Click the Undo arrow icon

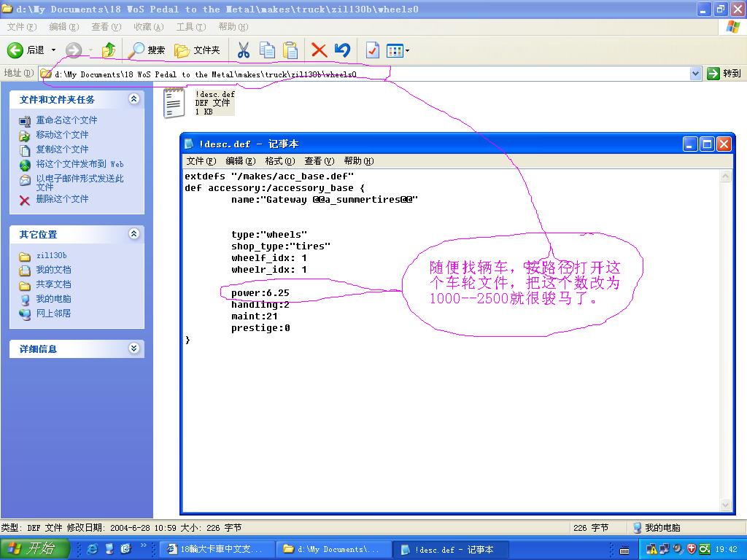pyautogui.click(x=342, y=50)
